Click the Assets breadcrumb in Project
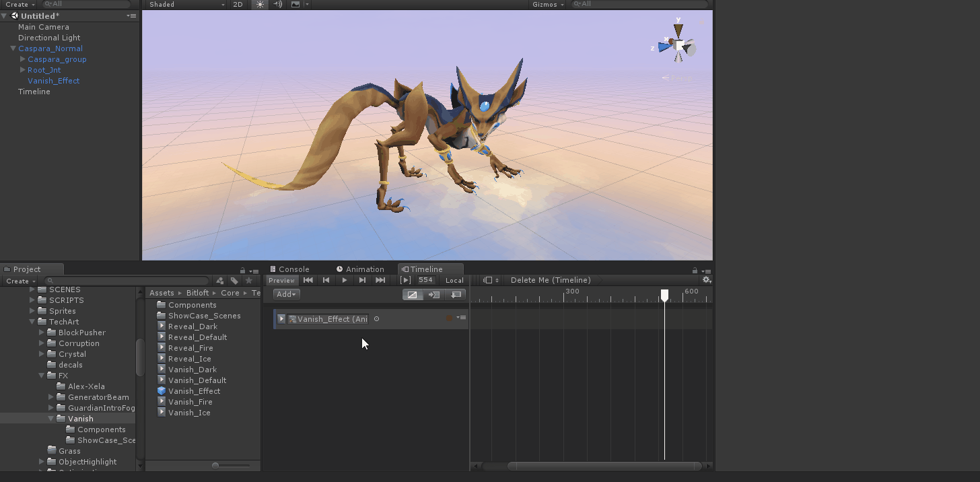This screenshot has width=980, height=482. pyautogui.click(x=162, y=293)
